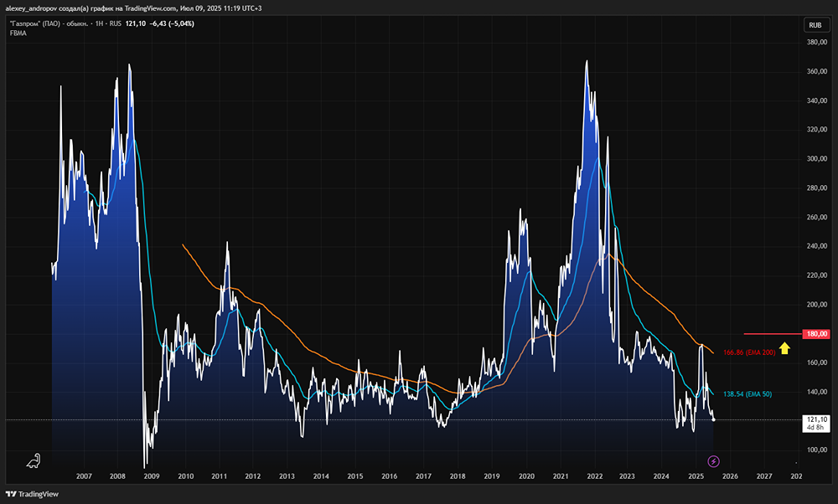Open the TradingView logo link
Screen dimensions: 838x504
[32, 494]
